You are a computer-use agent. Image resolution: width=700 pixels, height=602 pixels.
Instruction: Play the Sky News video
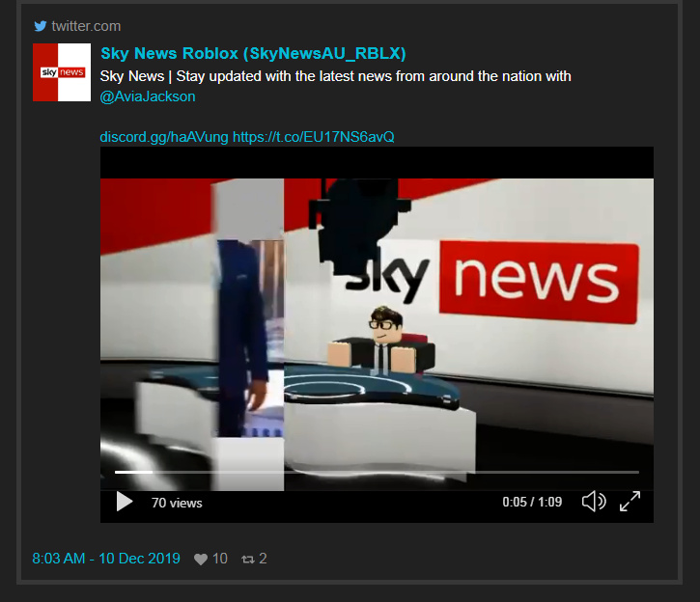pos(125,502)
